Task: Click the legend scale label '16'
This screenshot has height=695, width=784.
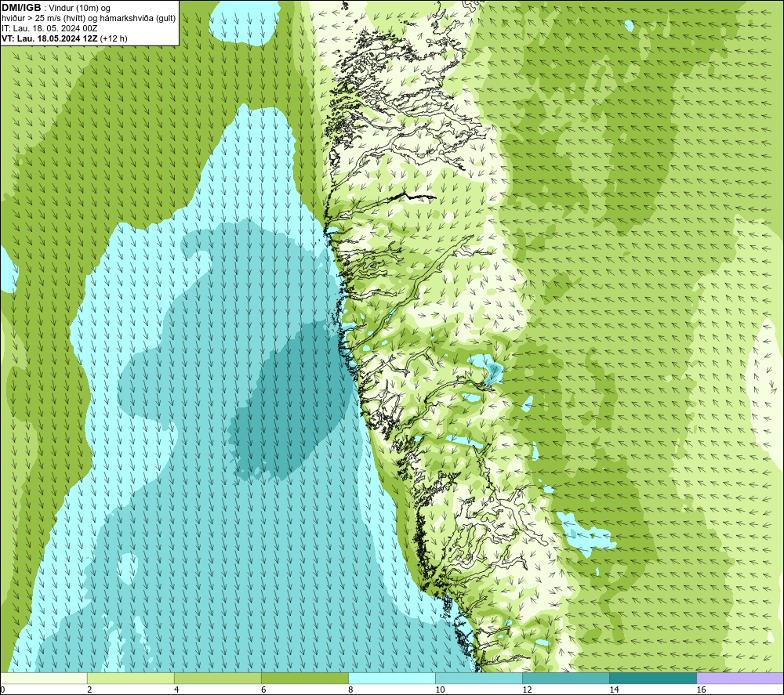Action: click(x=701, y=690)
